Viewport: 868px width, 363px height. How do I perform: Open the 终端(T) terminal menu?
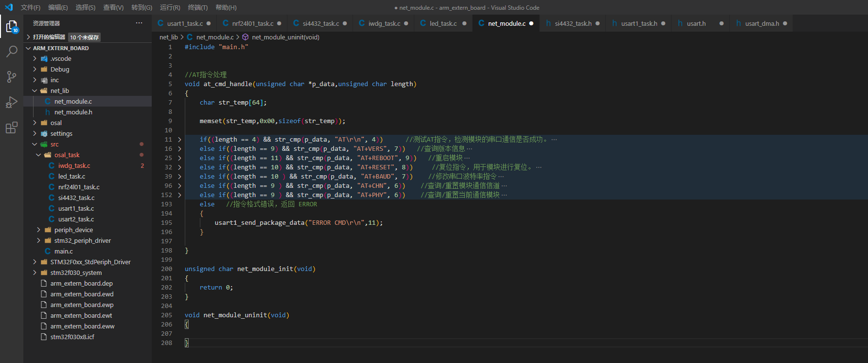tap(197, 7)
